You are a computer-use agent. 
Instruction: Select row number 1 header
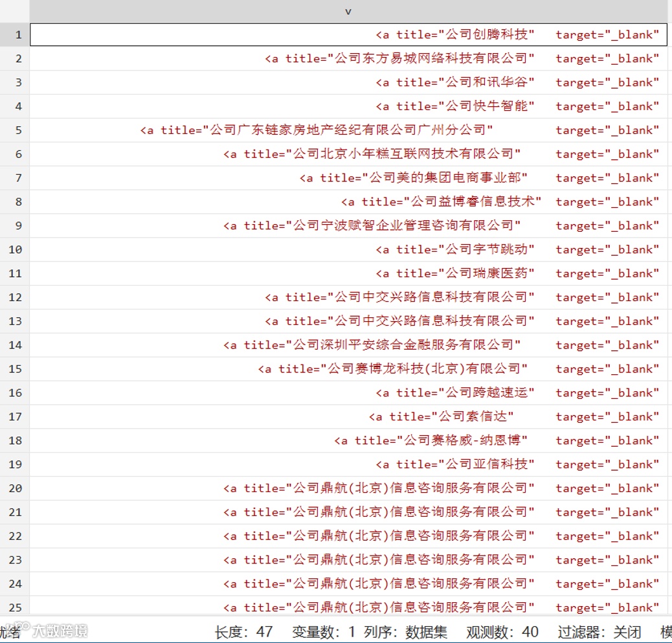pos(15,35)
